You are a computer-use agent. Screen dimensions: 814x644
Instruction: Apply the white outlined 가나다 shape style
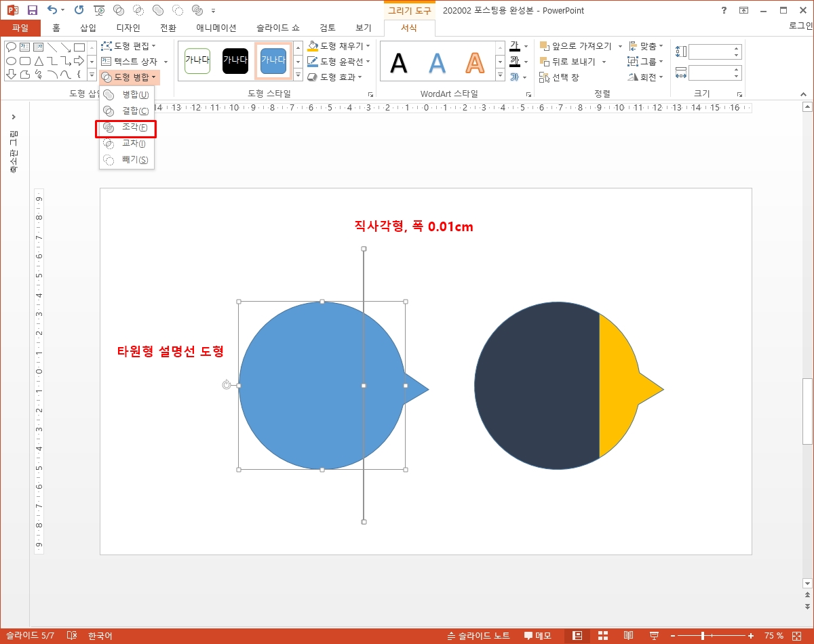[x=197, y=60]
